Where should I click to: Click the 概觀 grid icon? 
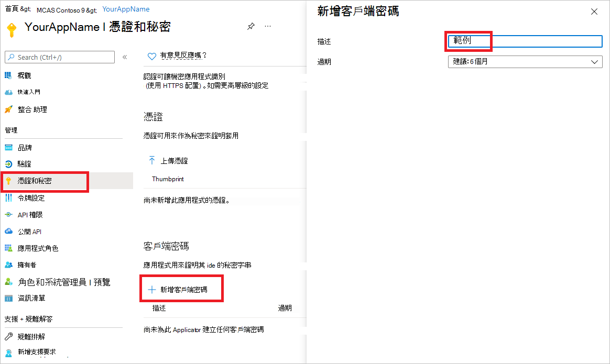click(x=8, y=75)
